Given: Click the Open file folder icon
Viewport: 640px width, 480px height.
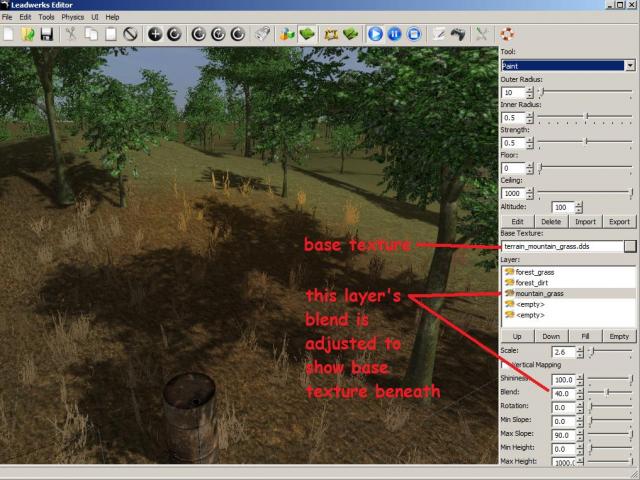Looking at the screenshot, I should 27,34.
